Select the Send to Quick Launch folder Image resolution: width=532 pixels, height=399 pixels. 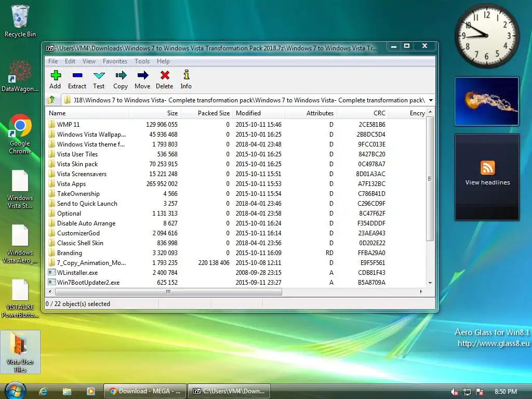pos(235,203)
